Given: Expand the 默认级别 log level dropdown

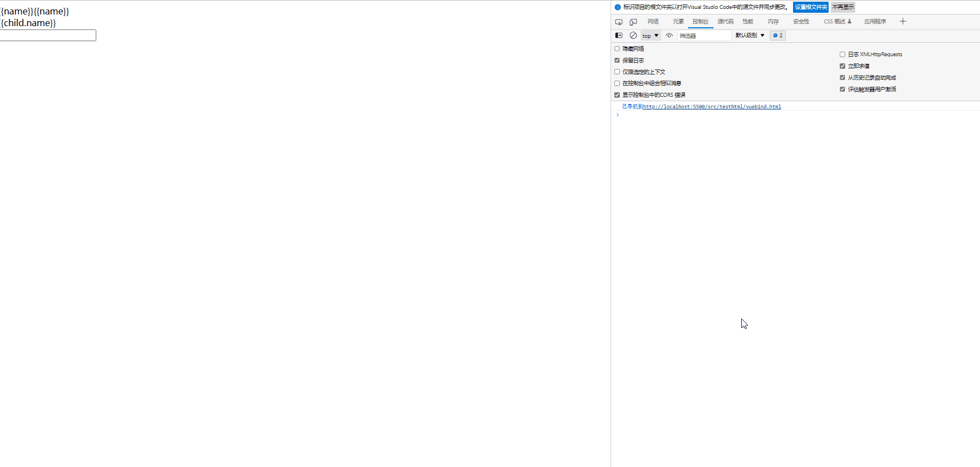Looking at the screenshot, I should 750,36.
